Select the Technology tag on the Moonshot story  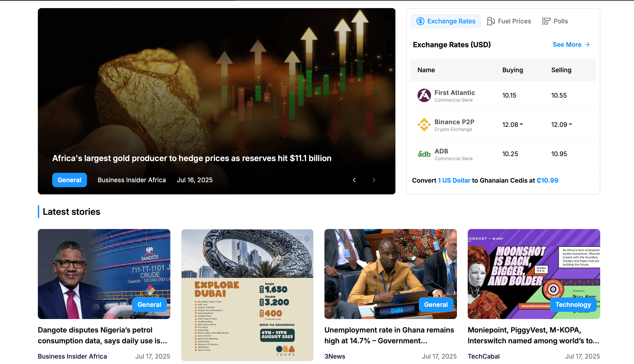click(x=573, y=305)
